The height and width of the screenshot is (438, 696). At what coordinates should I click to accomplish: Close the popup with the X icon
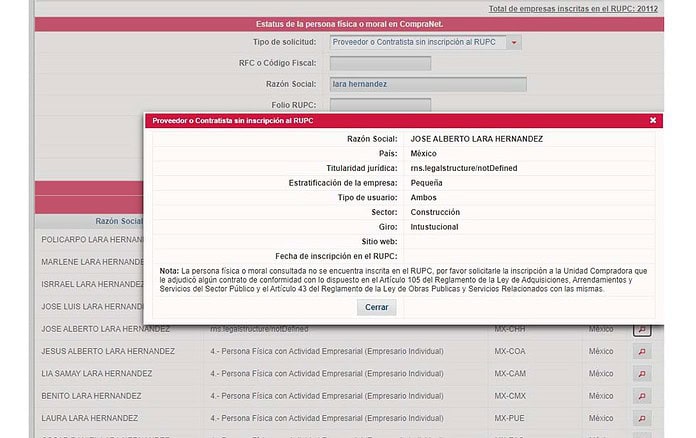pyautogui.click(x=653, y=120)
